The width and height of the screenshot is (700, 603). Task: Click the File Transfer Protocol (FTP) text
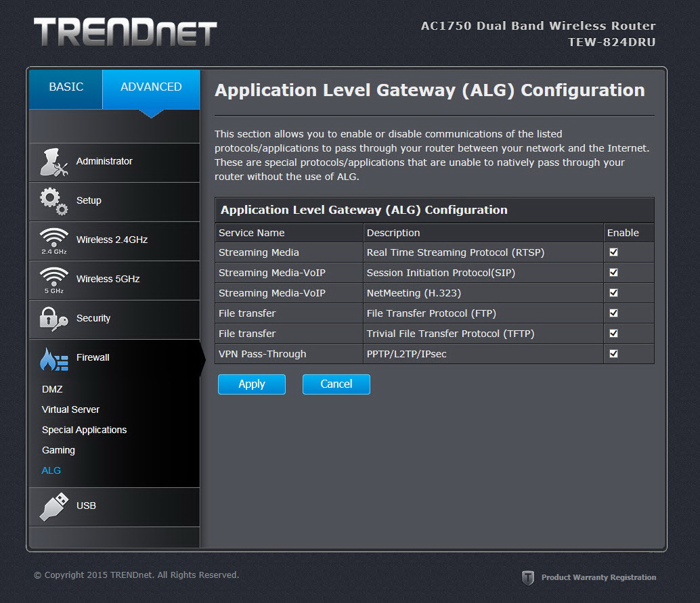pos(431,313)
